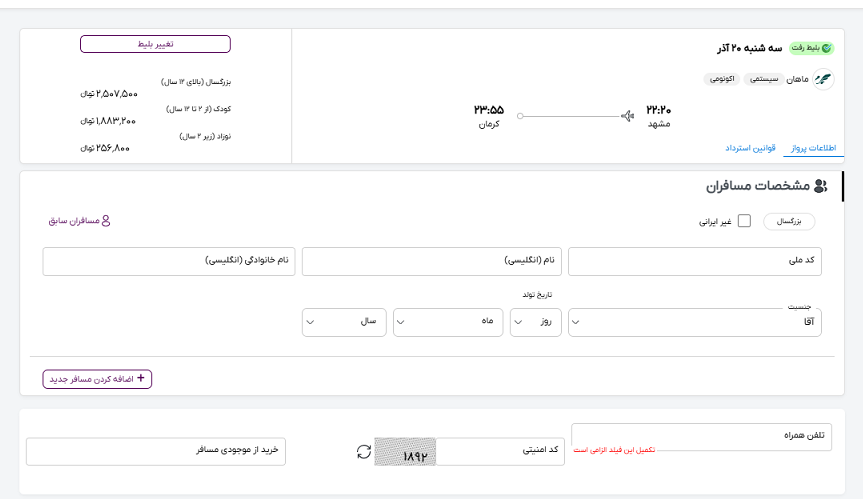Click the کد امنیتی input field
Image resolution: width=863 pixels, height=499 pixels.
pos(500,451)
